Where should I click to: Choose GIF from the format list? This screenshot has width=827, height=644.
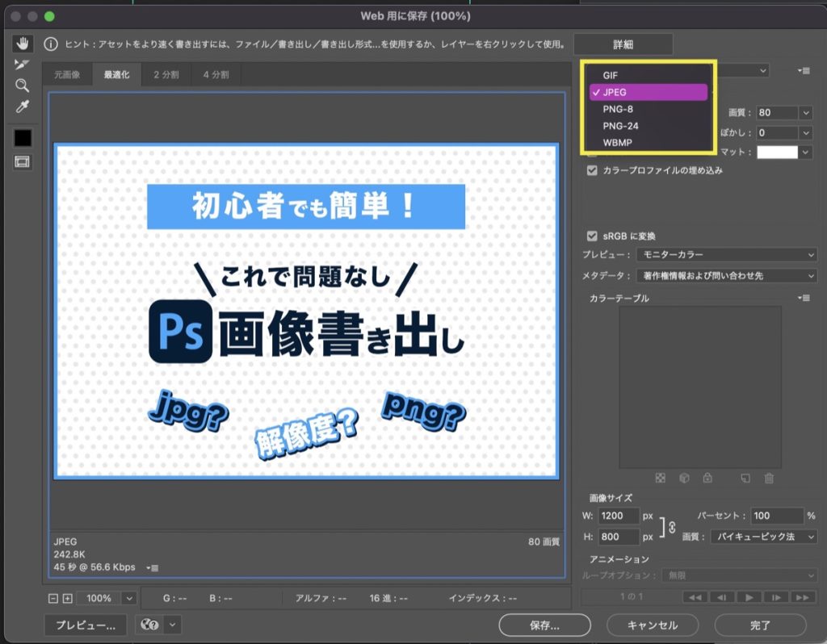pyautogui.click(x=649, y=75)
